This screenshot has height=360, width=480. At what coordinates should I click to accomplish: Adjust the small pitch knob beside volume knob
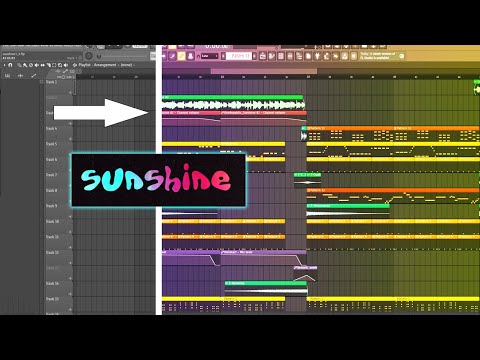tap(99, 56)
